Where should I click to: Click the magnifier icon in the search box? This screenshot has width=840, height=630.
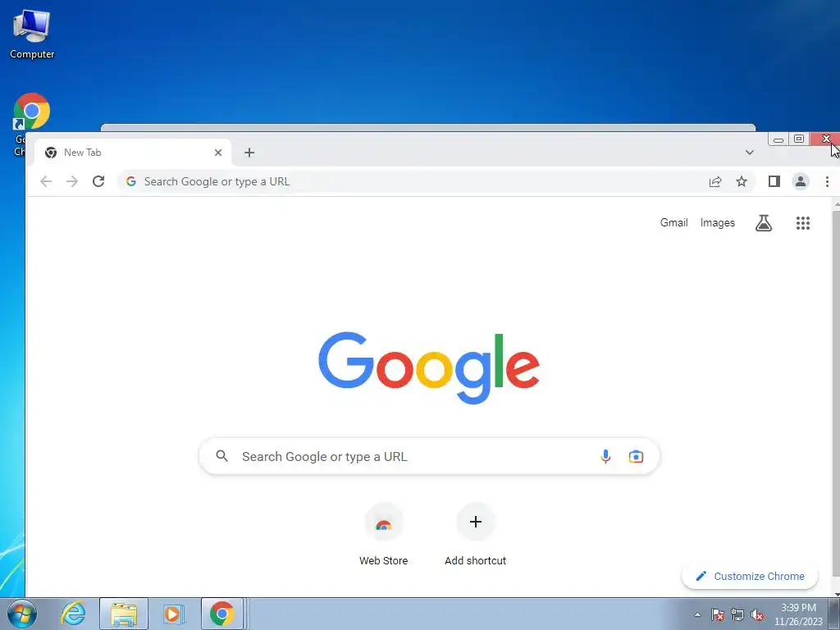pyautogui.click(x=221, y=456)
